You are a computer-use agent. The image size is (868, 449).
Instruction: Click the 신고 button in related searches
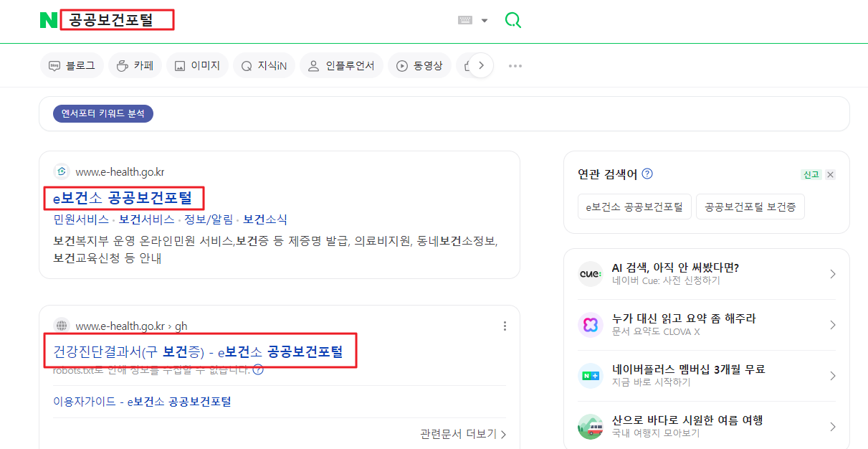(811, 174)
